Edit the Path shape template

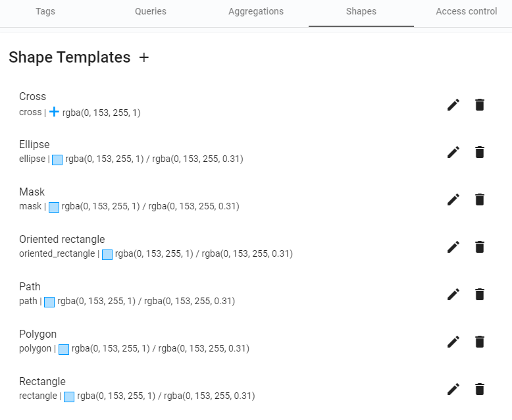tap(453, 294)
